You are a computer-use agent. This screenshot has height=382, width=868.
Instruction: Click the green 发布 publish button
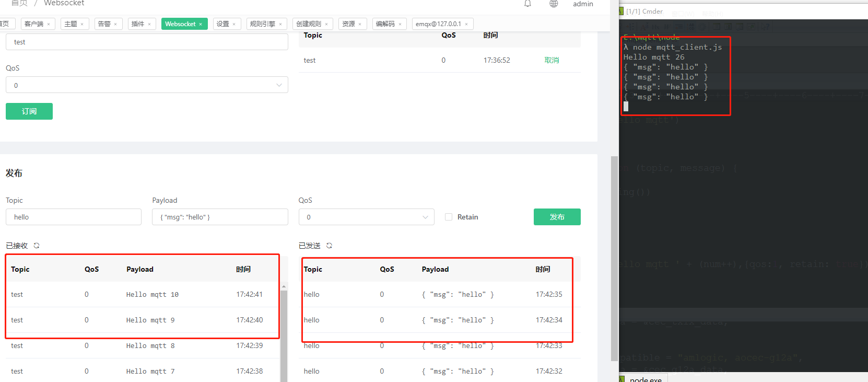point(557,217)
